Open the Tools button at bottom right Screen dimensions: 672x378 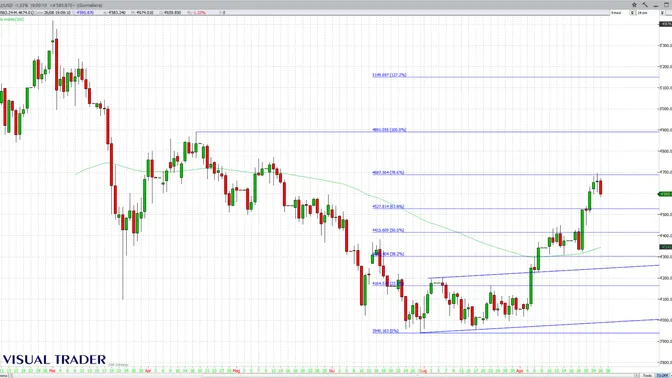(647, 375)
